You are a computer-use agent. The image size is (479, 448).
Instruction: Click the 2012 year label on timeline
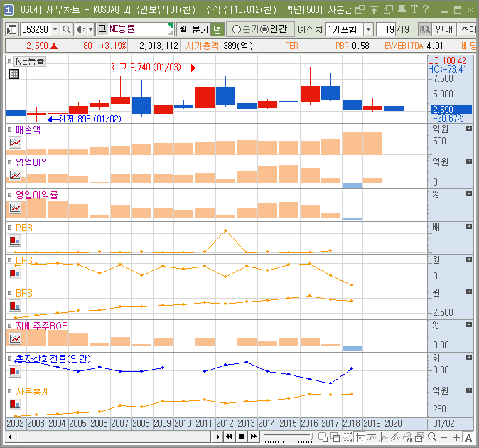pos(225,424)
